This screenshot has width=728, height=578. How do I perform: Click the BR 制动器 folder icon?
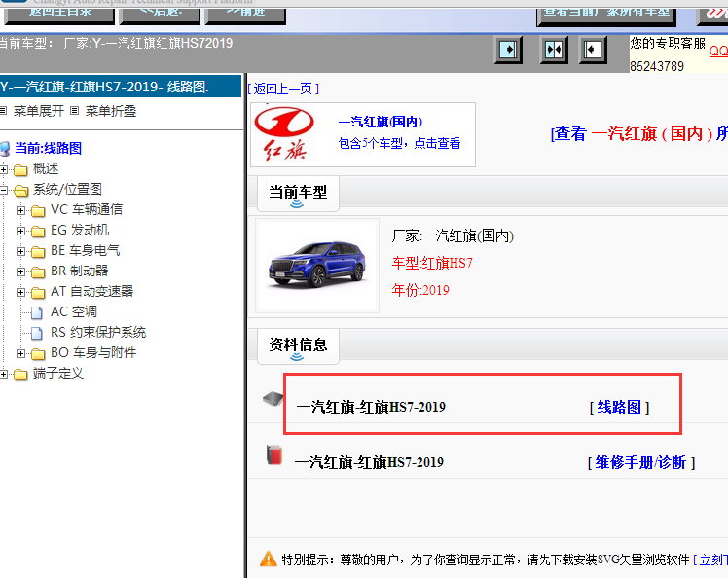38,272
